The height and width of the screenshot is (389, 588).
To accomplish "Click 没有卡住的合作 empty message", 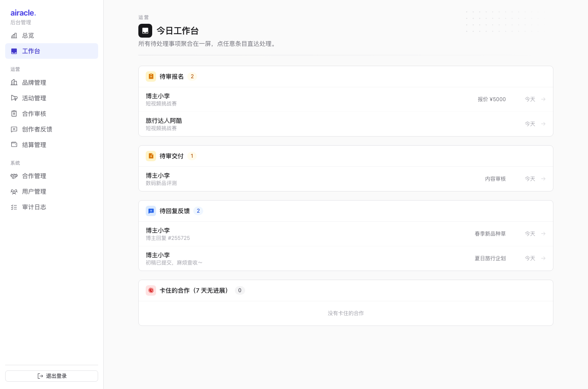I will (x=346, y=313).
